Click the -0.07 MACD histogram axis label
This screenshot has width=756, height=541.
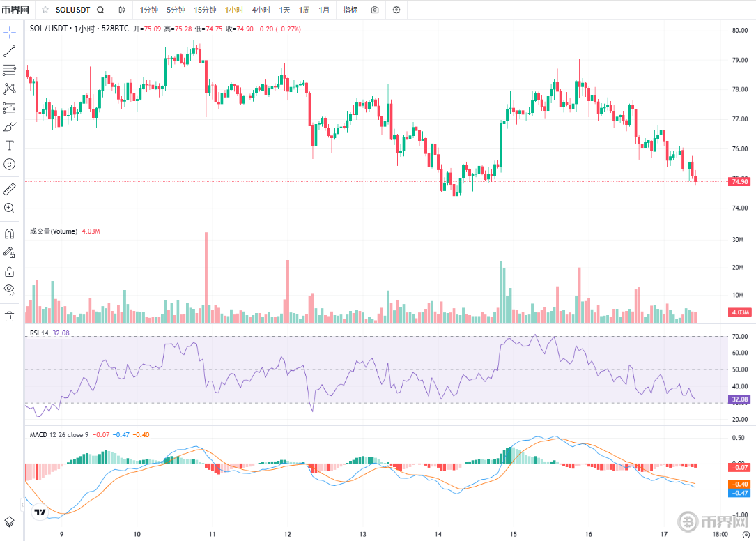coord(739,467)
